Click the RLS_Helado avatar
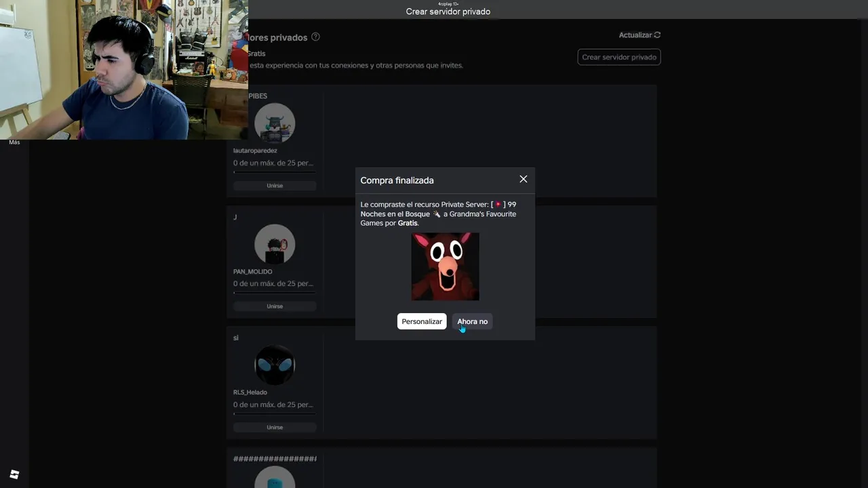868x488 pixels. point(275,365)
